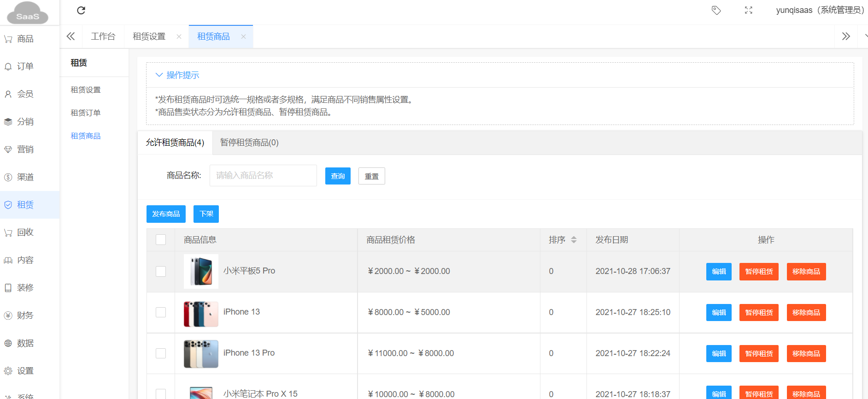Image resolution: width=868 pixels, height=399 pixels.
Task: Check the iPhone 13 row checkbox
Action: pyautogui.click(x=161, y=312)
